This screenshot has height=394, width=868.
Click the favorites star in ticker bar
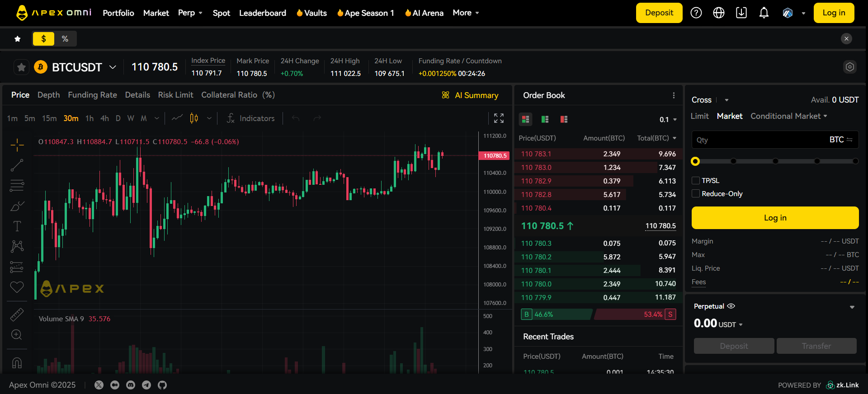pyautogui.click(x=18, y=39)
